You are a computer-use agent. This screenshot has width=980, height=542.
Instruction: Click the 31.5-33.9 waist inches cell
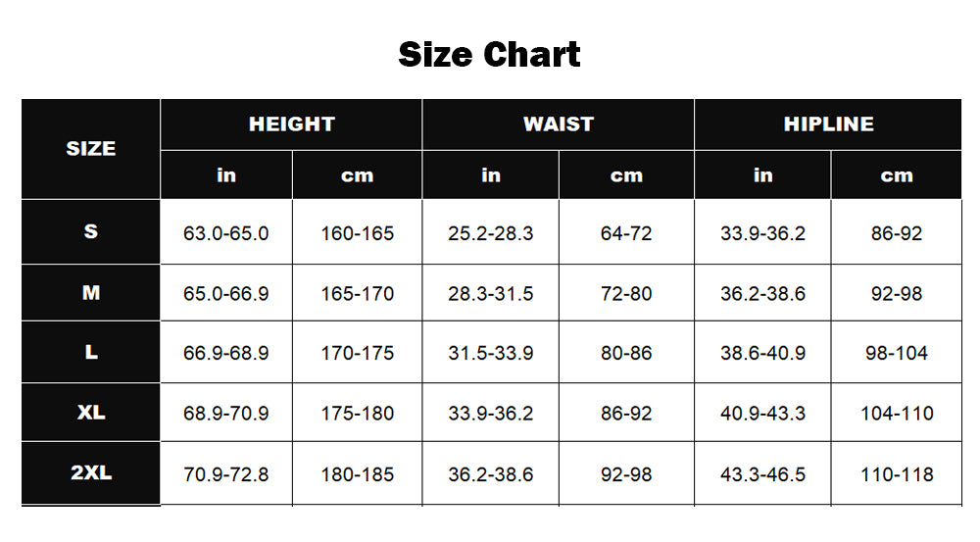coord(491,353)
